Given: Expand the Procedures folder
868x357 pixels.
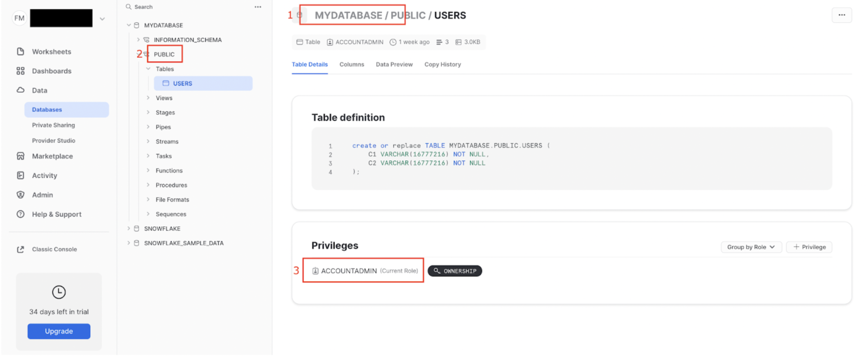Looking at the screenshot, I should click(148, 185).
